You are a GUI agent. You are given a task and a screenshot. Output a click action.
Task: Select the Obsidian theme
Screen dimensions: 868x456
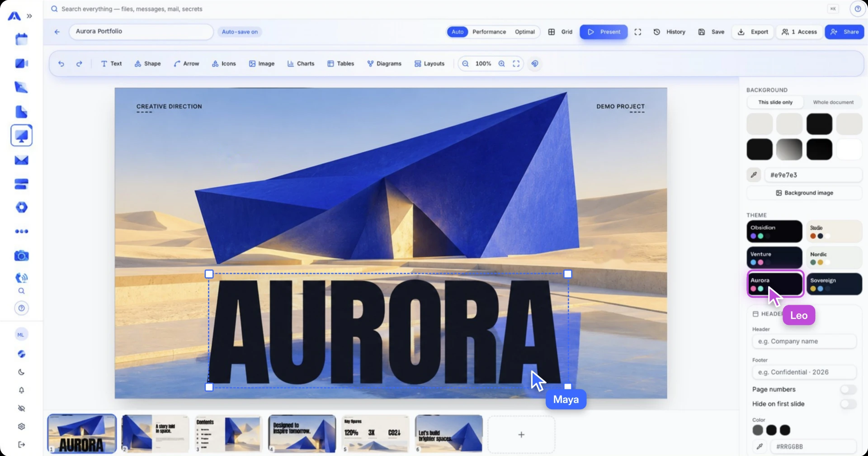point(774,231)
